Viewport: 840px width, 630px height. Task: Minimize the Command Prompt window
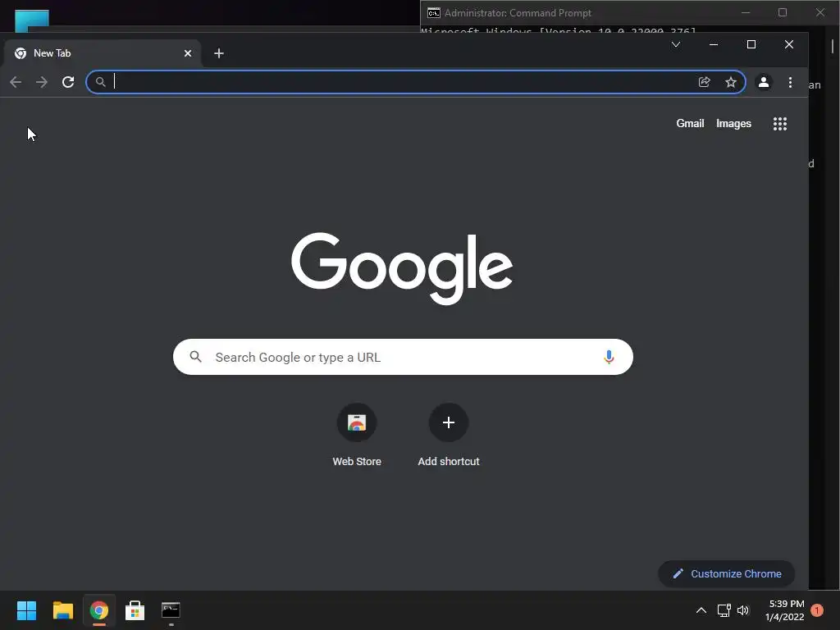tap(745, 12)
